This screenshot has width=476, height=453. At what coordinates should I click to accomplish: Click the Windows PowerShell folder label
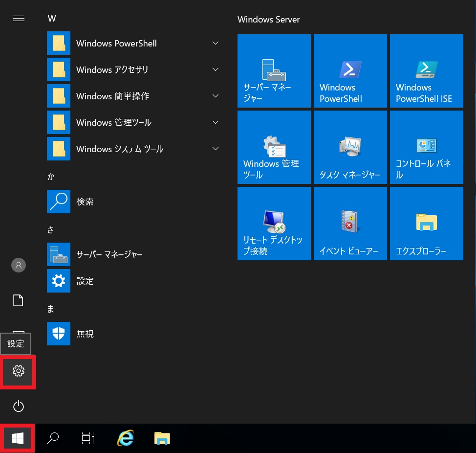click(x=117, y=44)
